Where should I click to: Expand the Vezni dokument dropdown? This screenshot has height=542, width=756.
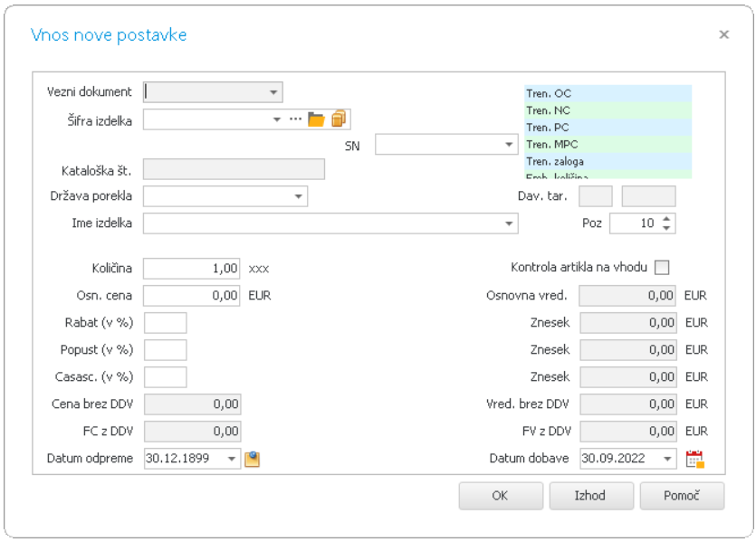coord(273,92)
